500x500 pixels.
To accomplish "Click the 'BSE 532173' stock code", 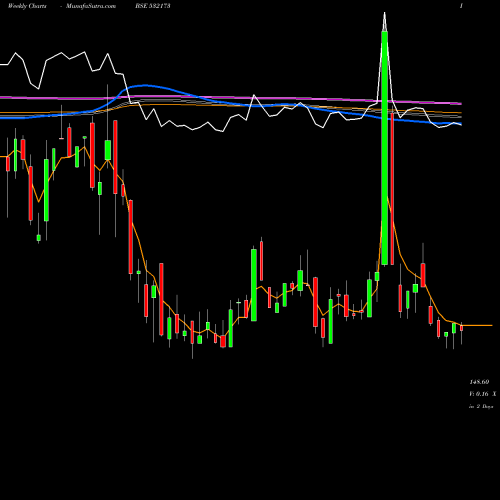I will coord(153,6).
